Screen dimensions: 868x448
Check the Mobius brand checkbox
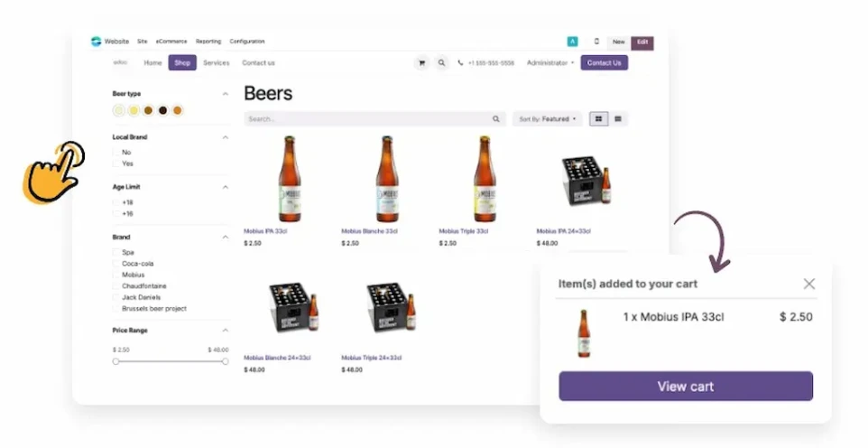116,275
